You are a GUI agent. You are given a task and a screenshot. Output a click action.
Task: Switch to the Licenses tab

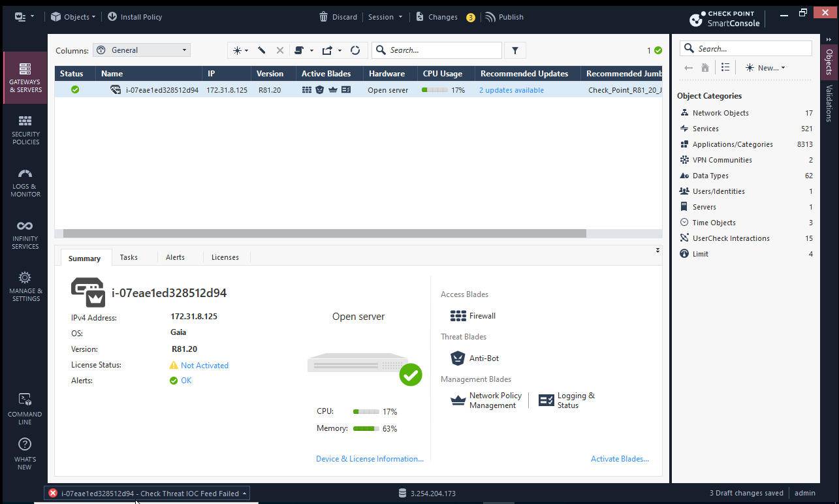coord(225,257)
